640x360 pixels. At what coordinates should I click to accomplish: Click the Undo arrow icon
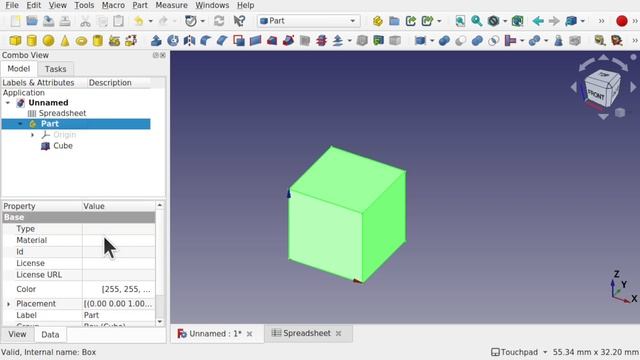[x=138, y=21]
